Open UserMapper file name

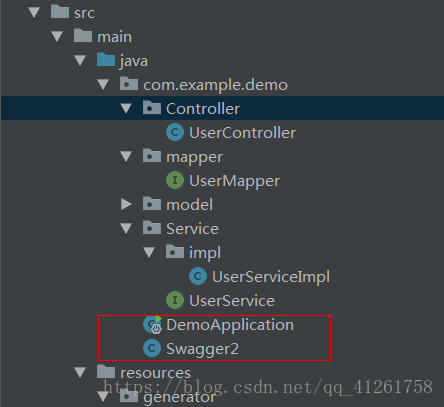(x=234, y=181)
